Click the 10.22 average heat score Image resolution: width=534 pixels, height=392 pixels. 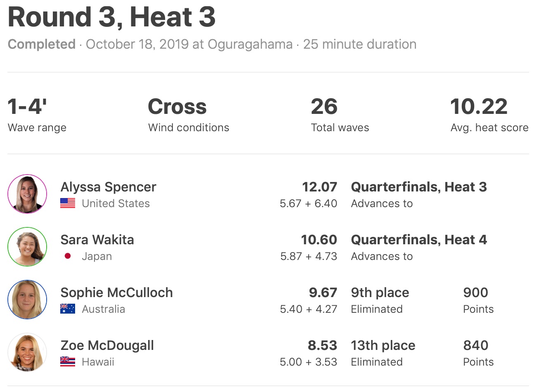[479, 107]
